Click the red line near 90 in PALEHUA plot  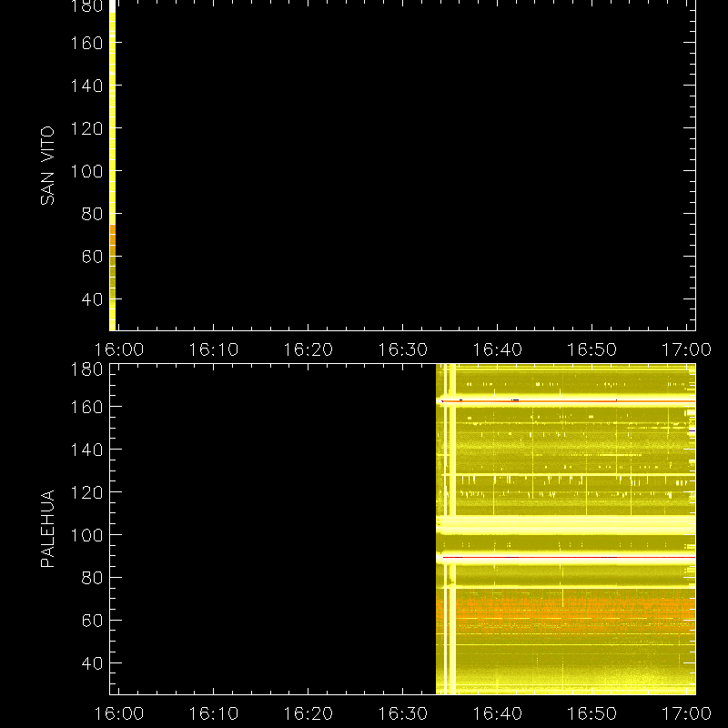tap(570, 557)
